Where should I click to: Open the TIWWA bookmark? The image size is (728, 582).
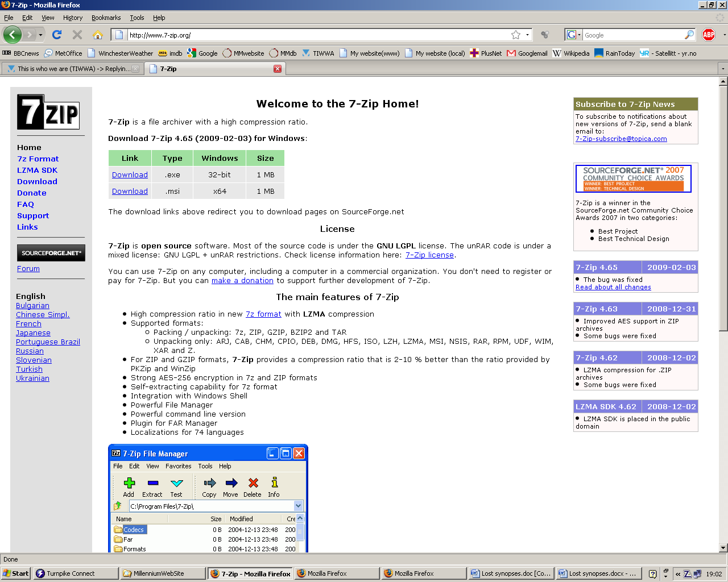tap(318, 53)
